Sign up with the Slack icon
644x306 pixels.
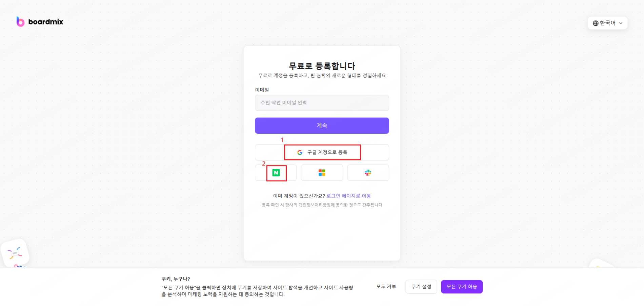tap(368, 173)
